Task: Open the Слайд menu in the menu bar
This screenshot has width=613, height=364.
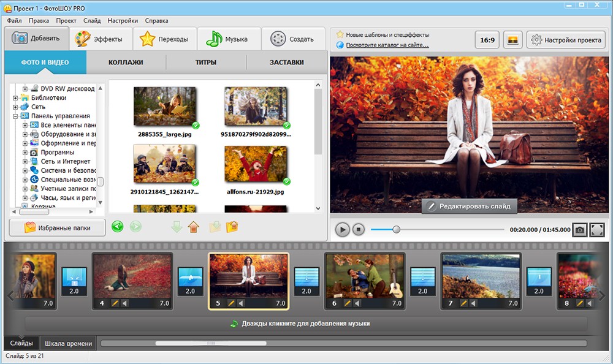Action: pyautogui.click(x=92, y=20)
